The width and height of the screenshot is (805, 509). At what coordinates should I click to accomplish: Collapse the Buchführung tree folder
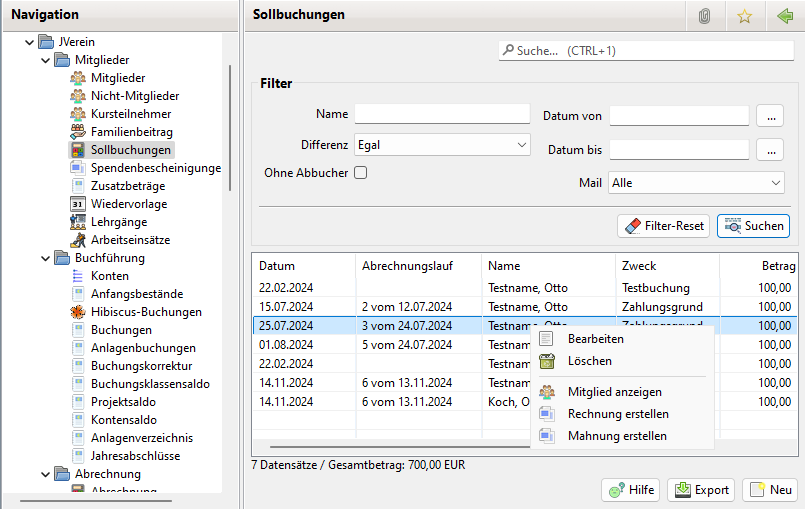pyautogui.click(x=44, y=258)
